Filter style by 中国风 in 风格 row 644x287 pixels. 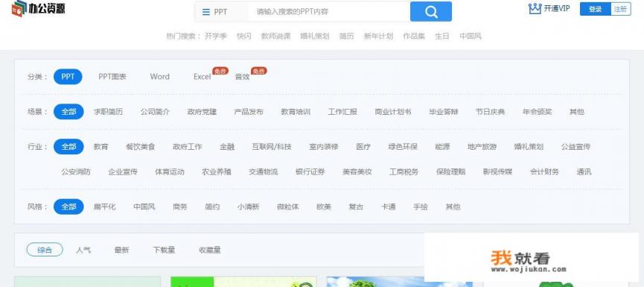point(144,206)
